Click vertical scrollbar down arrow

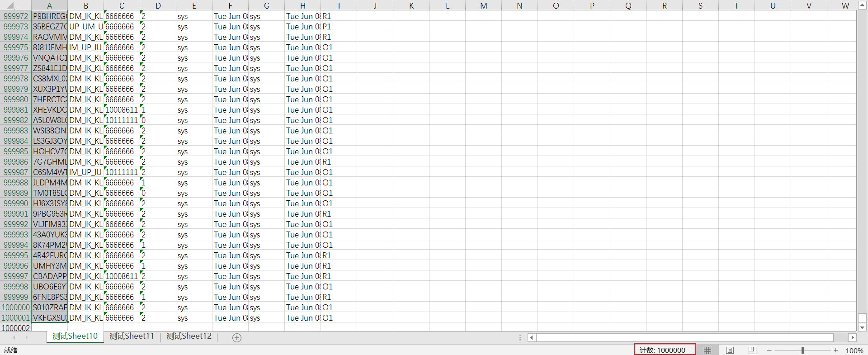(x=862, y=327)
